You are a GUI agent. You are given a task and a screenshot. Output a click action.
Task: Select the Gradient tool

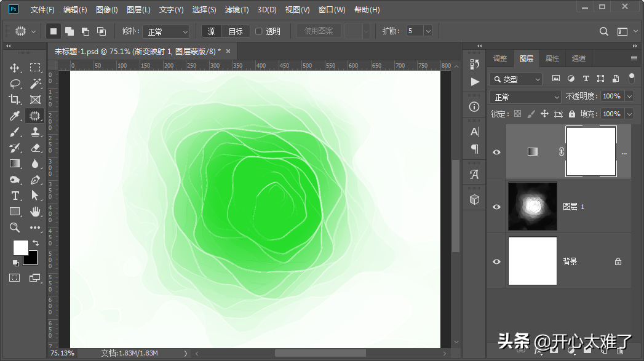click(x=15, y=164)
